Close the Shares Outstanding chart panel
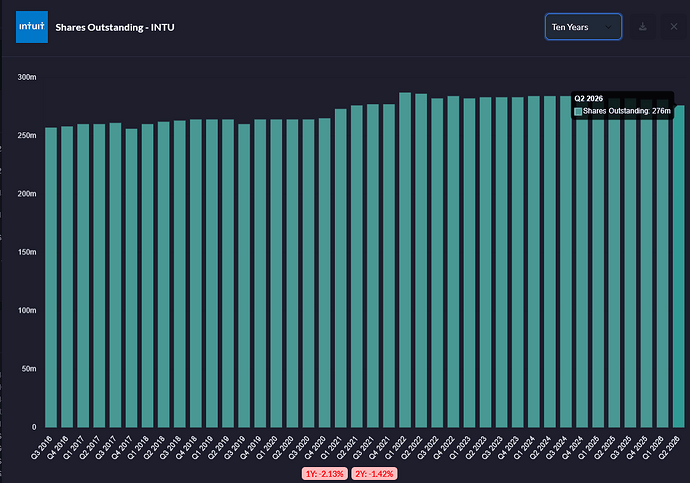The width and height of the screenshot is (690, 483). tap(674, 27)
